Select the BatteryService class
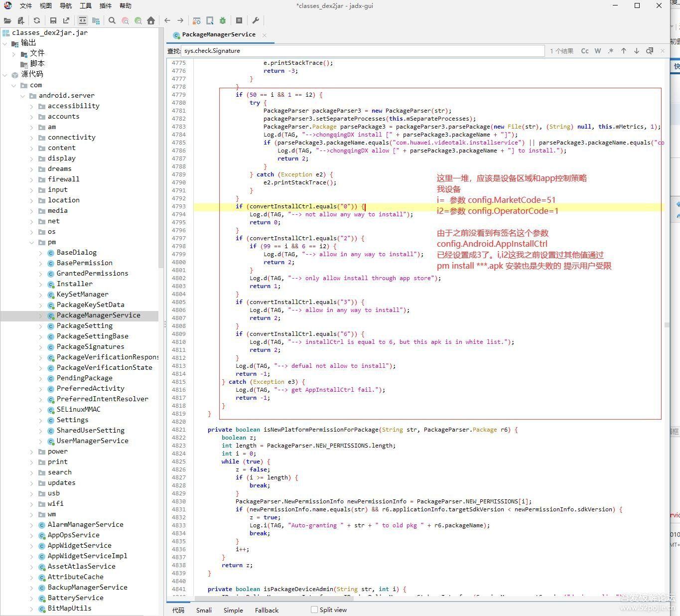Screen dimensions: 680x616 click(75, 598)
